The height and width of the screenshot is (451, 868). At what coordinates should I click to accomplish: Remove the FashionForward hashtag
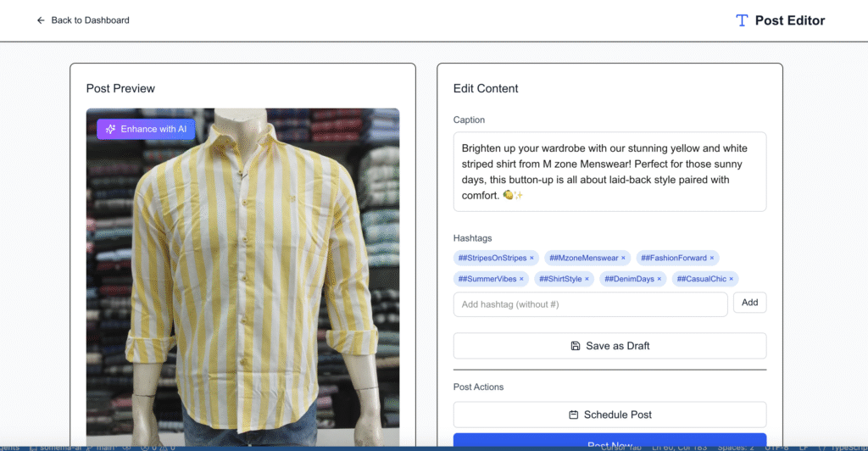(x=712, y=259)
